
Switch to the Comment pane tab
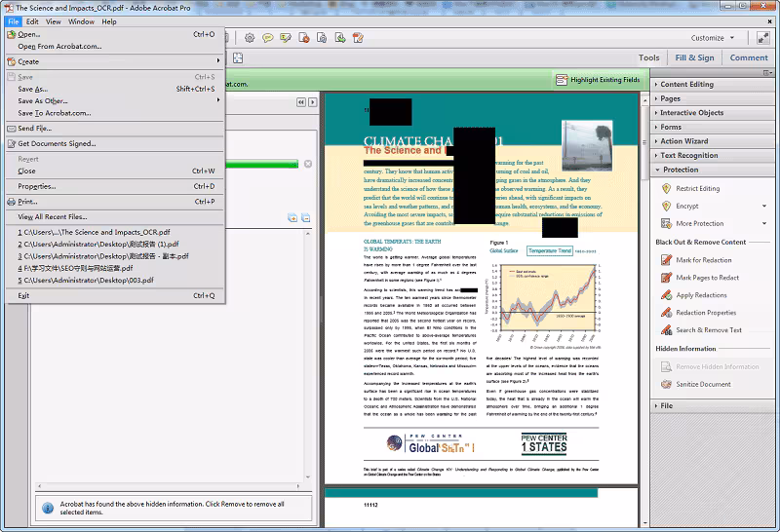749,57
